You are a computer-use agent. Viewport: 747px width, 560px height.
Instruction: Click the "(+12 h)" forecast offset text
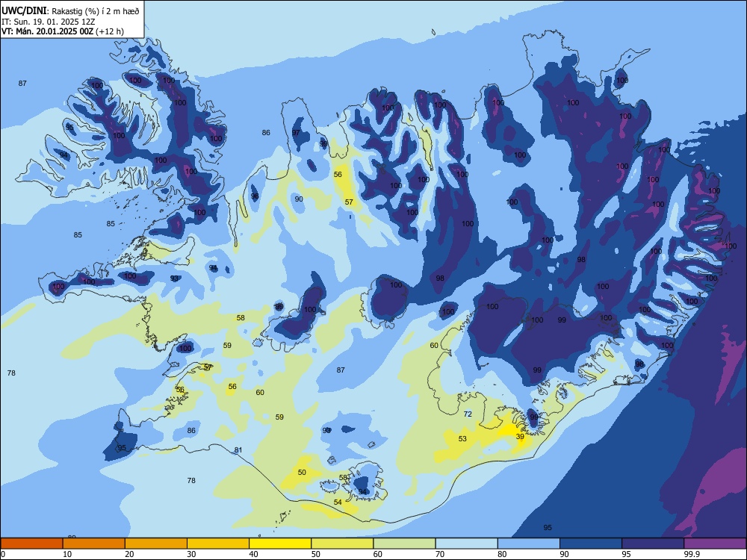pyautogui.click(x=110, y=31)
